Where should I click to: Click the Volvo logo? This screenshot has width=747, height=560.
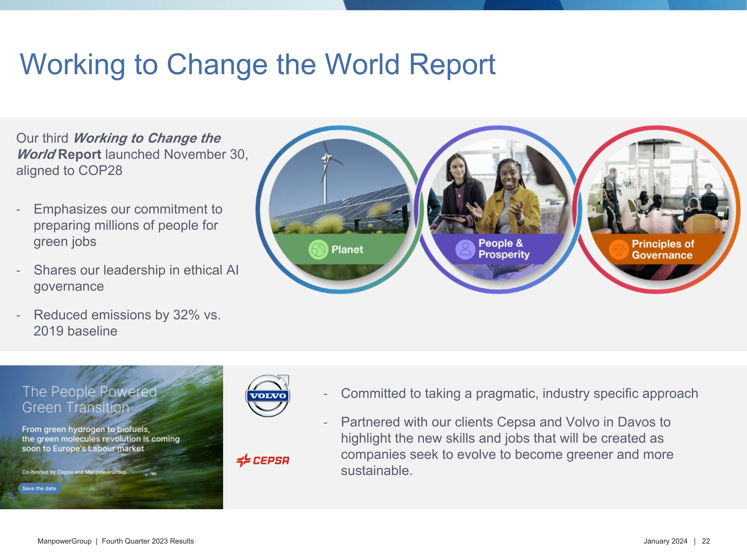pos(268,396)
